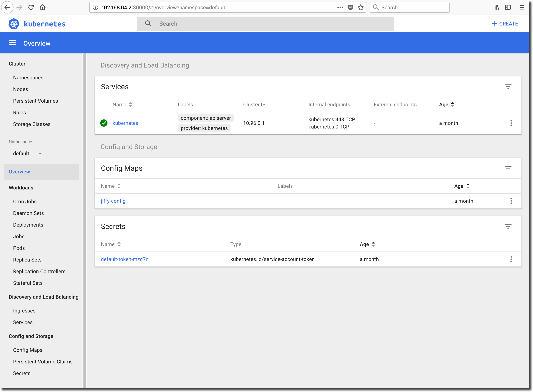Reload the page with the refresh icon
The image size is (533, 392).
click(31, 7)
